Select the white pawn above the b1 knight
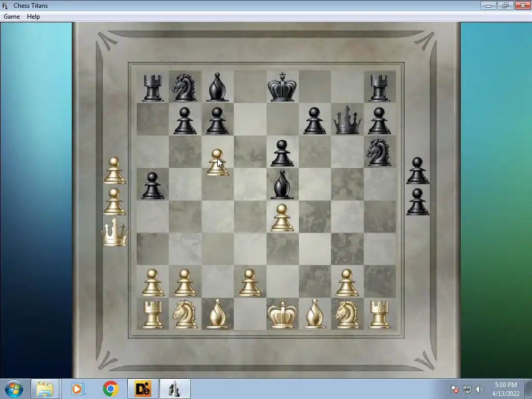 [184, 283]
